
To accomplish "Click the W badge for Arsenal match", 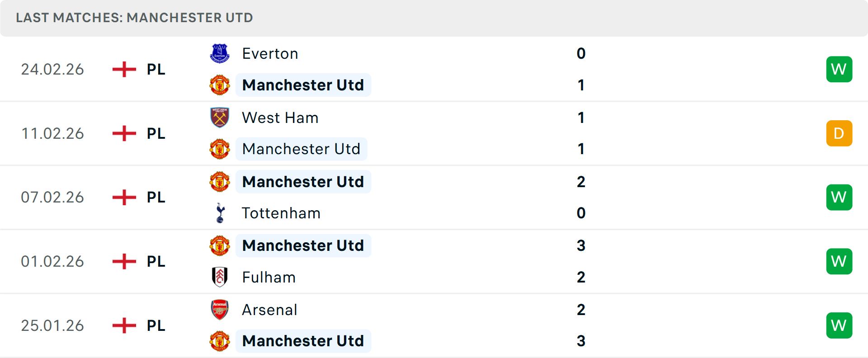I will click(839, 325).
